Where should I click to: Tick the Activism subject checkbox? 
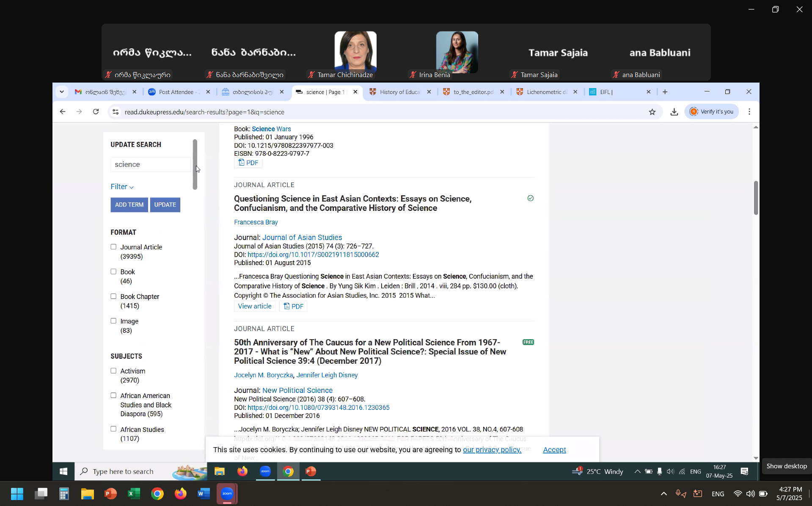pos(113,371)
